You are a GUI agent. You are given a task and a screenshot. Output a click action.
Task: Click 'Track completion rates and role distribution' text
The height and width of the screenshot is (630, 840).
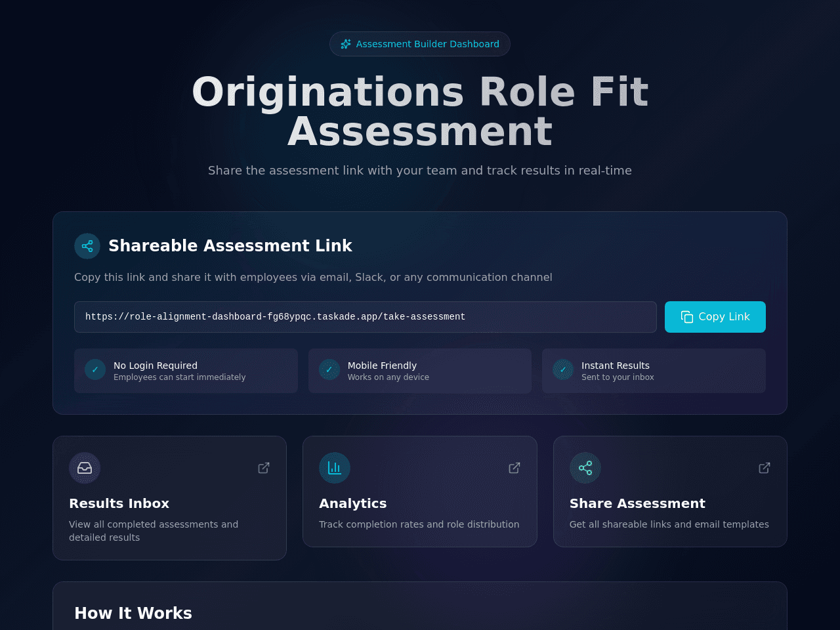tap(419, 524)
